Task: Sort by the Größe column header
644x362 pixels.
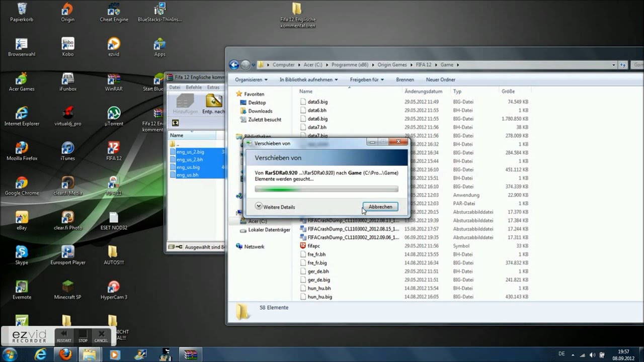Action: [508, 92]
